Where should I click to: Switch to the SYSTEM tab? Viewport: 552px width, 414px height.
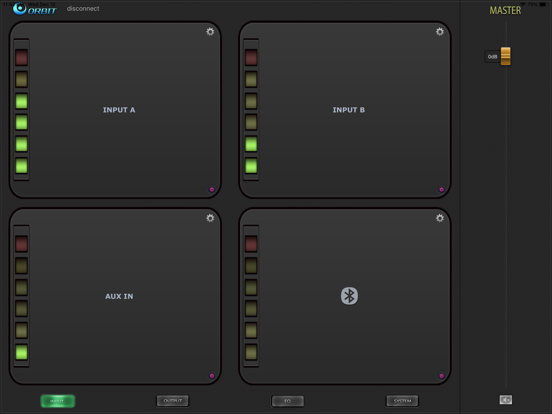click(x=402, y=401)
